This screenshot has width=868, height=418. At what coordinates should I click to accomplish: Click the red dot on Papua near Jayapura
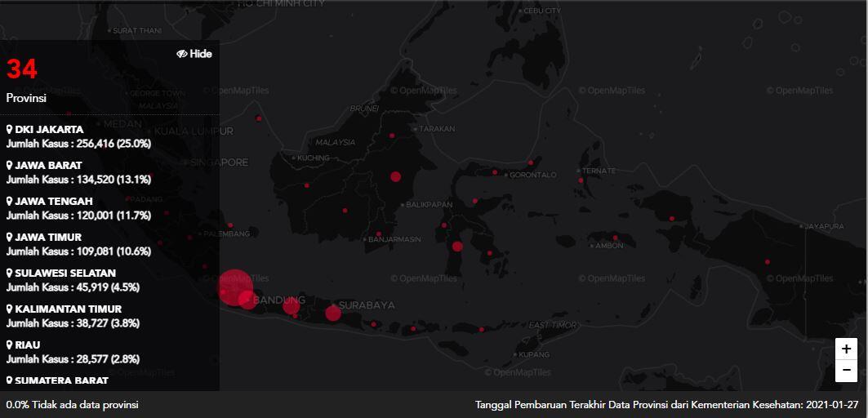(x=768, y=262)
